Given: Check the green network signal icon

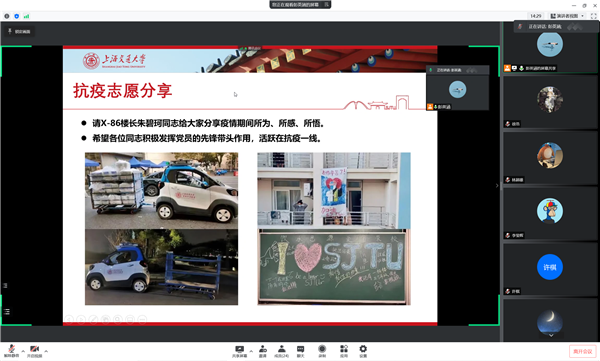Looking at the screenshot, I should (x=26, y=16).
